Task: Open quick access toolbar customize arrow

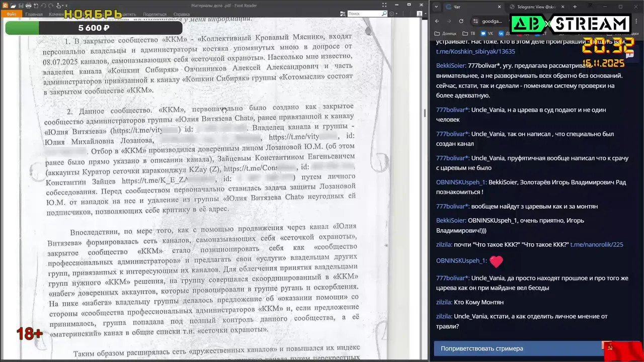Action: pyautogui.click(x=66, y=6)
